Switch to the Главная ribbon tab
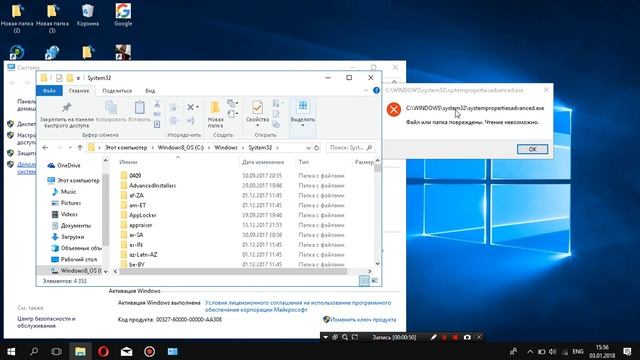Image resolution: width=640 pixels, height=360 pixels. 79,91
